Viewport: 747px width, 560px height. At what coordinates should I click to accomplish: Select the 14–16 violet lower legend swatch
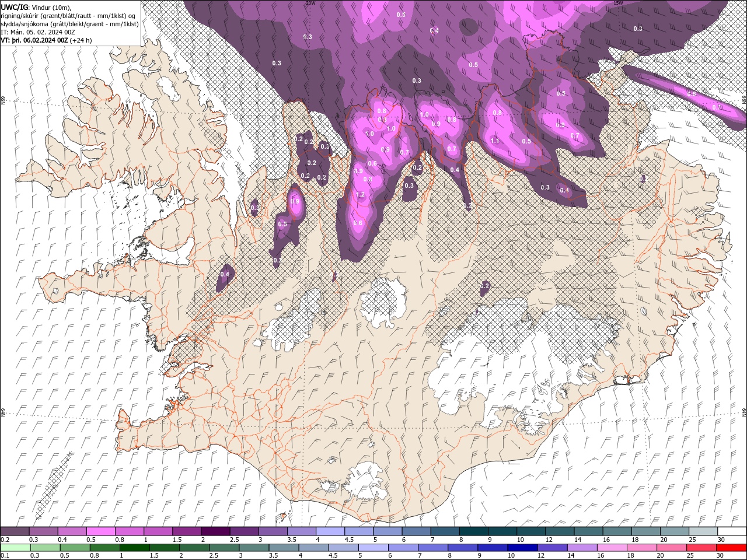point(582,548)
